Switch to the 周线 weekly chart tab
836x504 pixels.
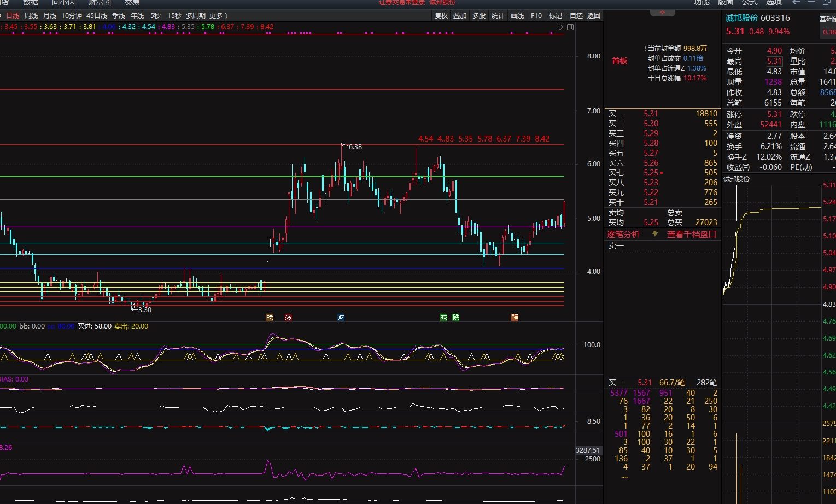[31, 16]
